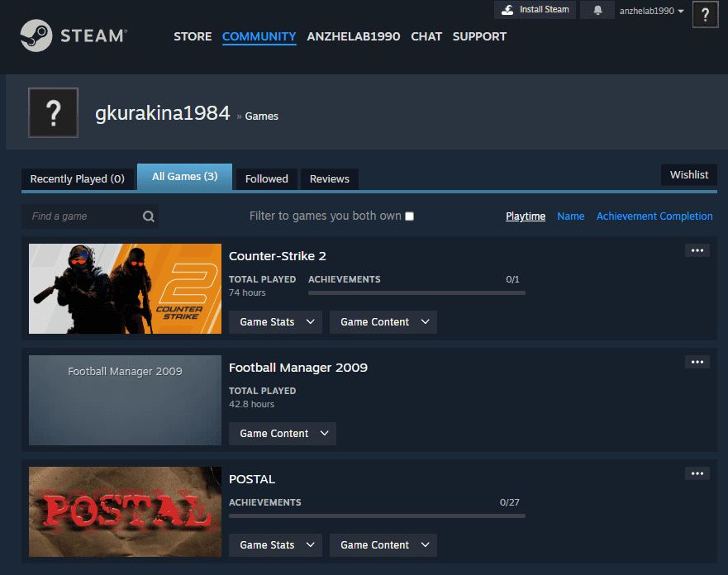Expand Counter-Strike 2 Game Stats dropdown

click(275, 322)
